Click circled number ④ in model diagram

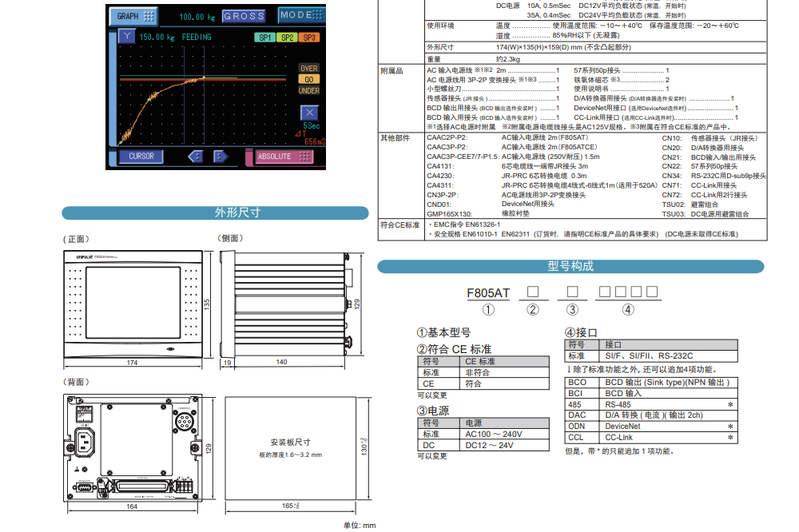(628, 309)
